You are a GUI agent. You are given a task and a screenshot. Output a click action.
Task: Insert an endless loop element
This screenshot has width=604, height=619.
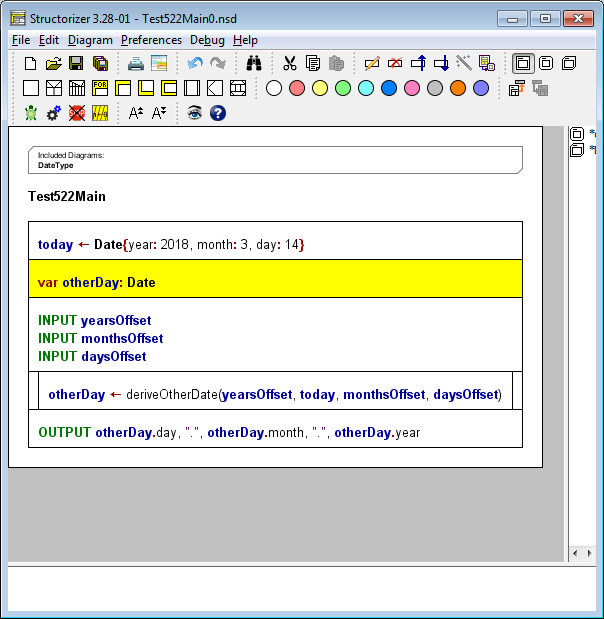[x=169, y=88]
